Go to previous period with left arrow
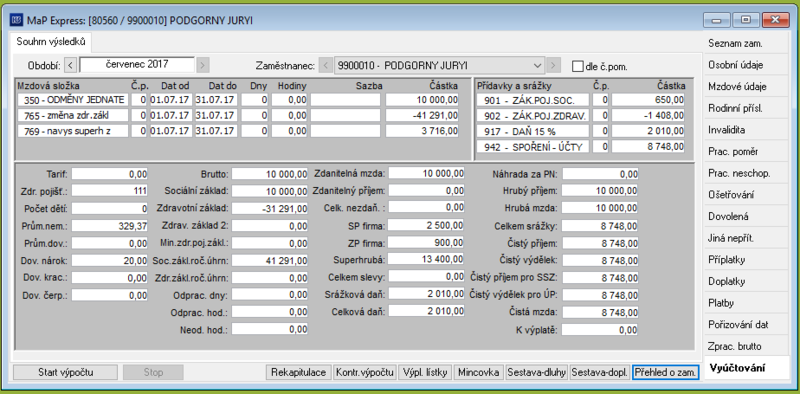Viewport: 800px width, 394px height. click(x=71, y=65)
